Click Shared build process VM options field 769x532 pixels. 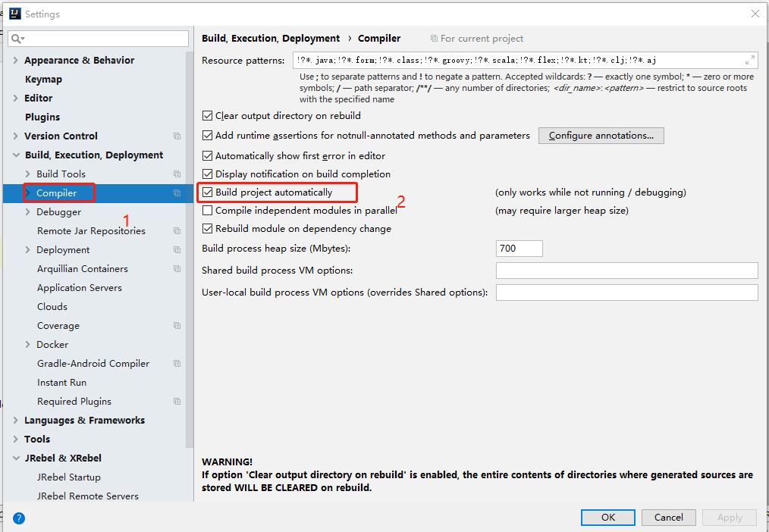[x=626, y=271]
